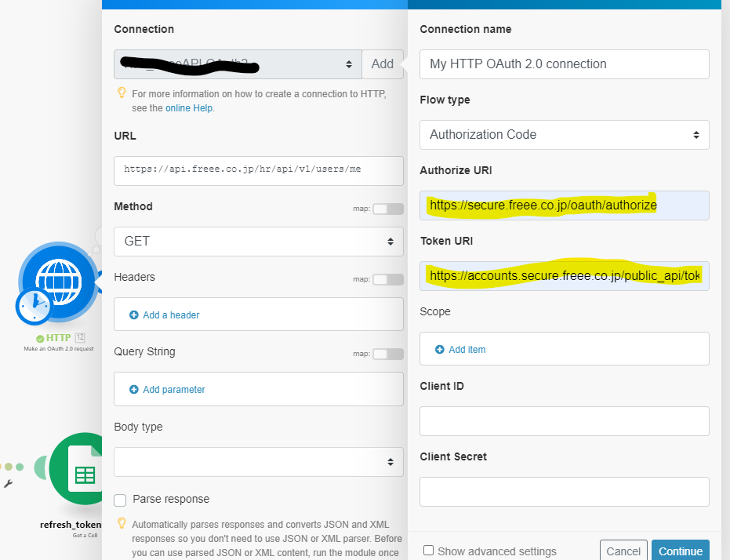This screenshot has height=560, width=730.
Task: Click the HTTP globe module icon
Action: [x=57, y=279]
